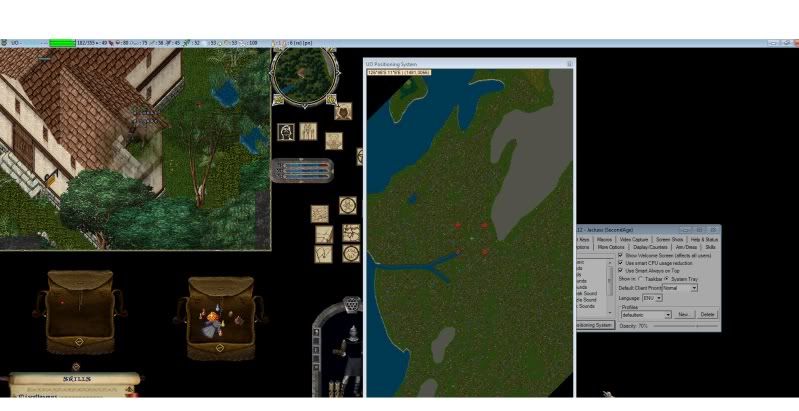Click the Delete profile button

[x=707, y=315]
